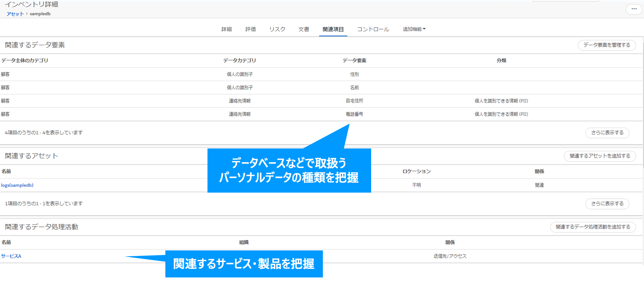Click the データ主体のカテゴリ column header

tap(25, 61)
